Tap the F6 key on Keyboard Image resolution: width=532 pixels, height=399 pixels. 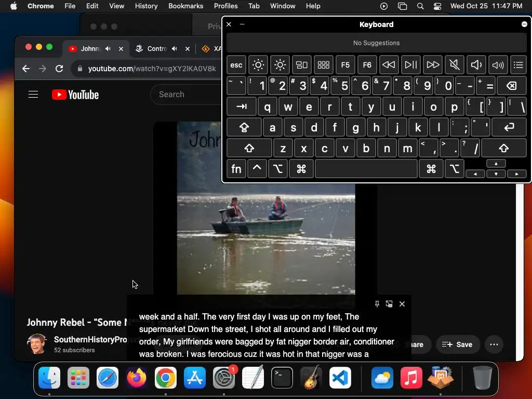[x=367, y=65]
